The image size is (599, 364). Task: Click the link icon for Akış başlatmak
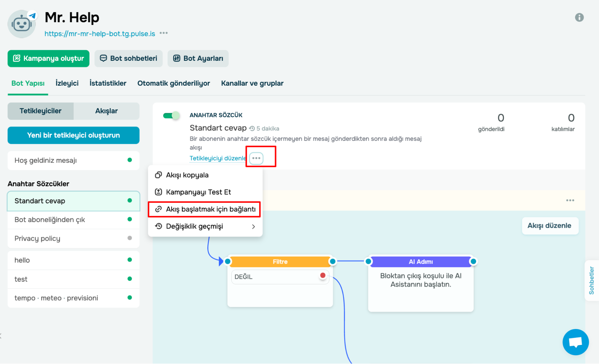click(x=158, y=210)
